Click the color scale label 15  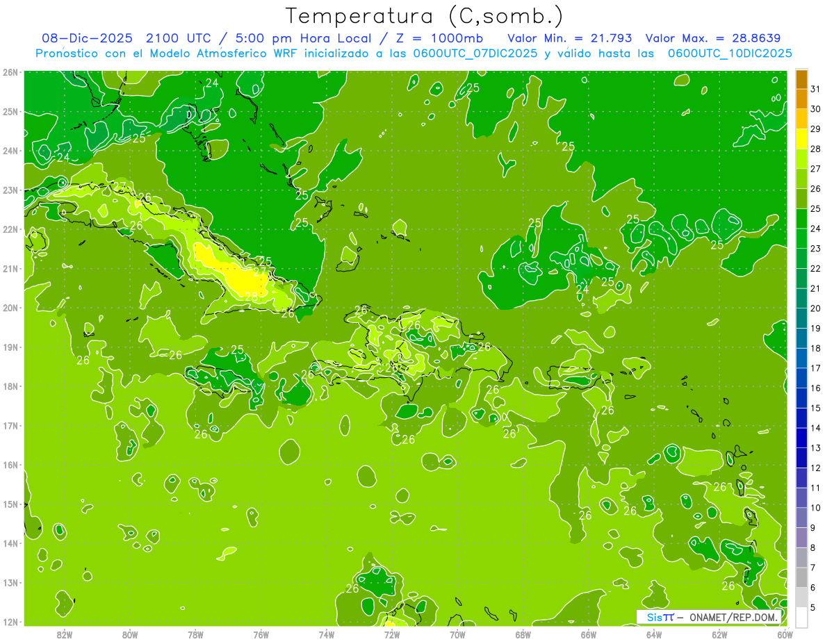coord(816,408)
